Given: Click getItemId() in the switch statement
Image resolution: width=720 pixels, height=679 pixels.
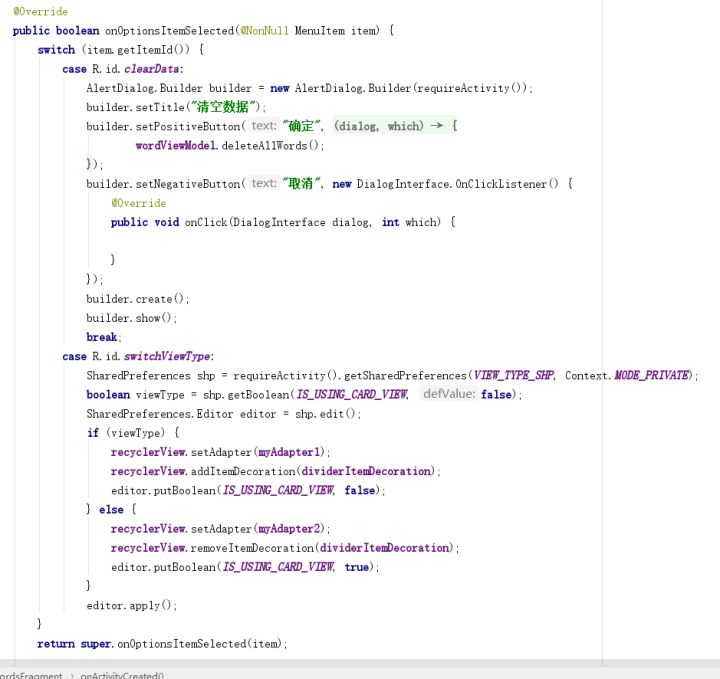Looking at the screenshot, I should point(153,50).
